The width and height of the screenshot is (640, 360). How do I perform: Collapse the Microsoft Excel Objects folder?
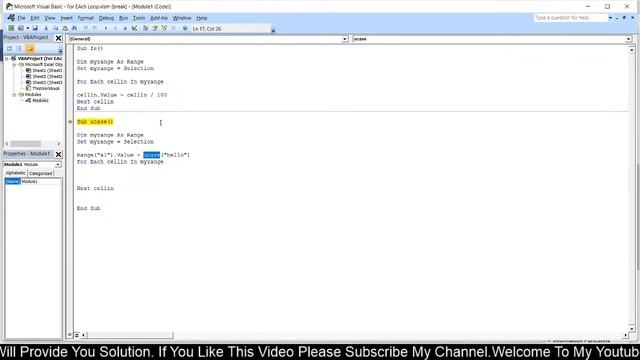pyautogui.click(x=14, y=64)
